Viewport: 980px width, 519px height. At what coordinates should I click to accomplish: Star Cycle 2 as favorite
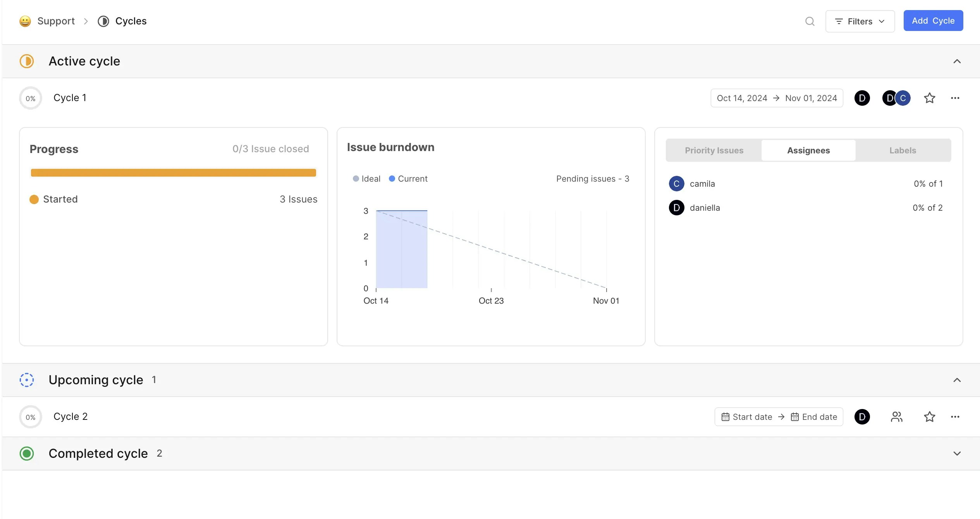(x=929, y=417)
